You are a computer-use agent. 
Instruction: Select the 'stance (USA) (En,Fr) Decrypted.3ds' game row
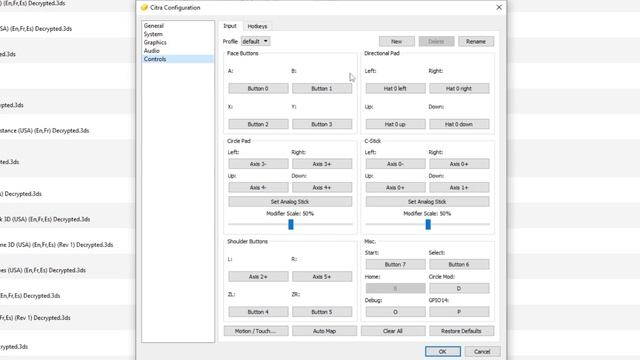click(67, 131)
